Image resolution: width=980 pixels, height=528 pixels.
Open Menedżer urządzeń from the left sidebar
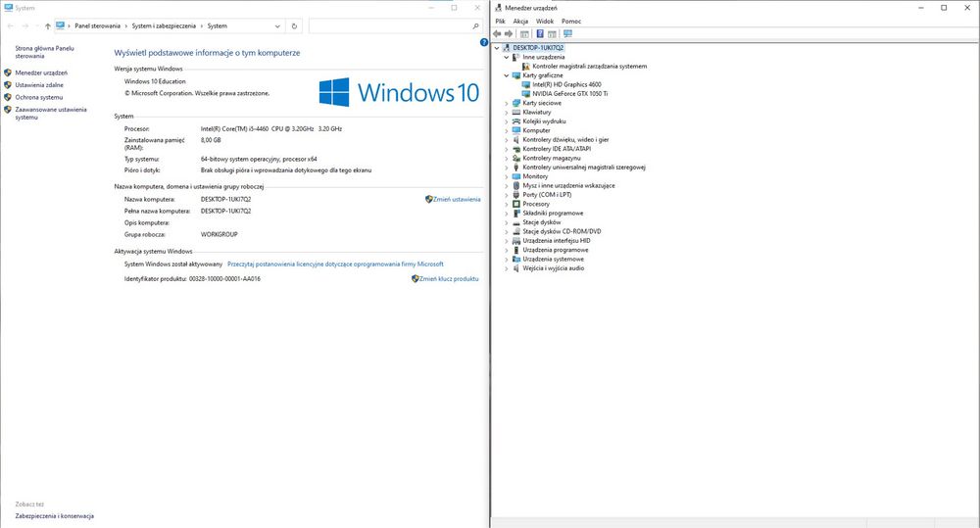(x=41, y=73)
